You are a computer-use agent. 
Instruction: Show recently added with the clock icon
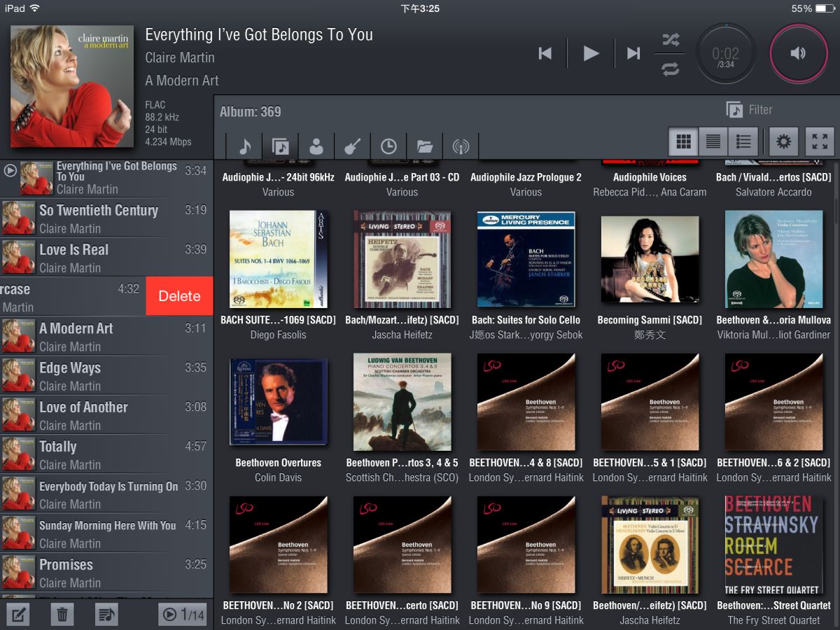[x=388, y=146]
